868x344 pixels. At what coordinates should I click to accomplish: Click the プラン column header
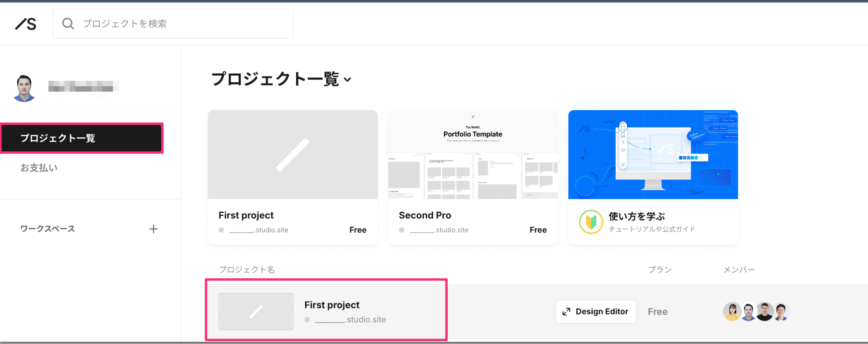point(660,270)
